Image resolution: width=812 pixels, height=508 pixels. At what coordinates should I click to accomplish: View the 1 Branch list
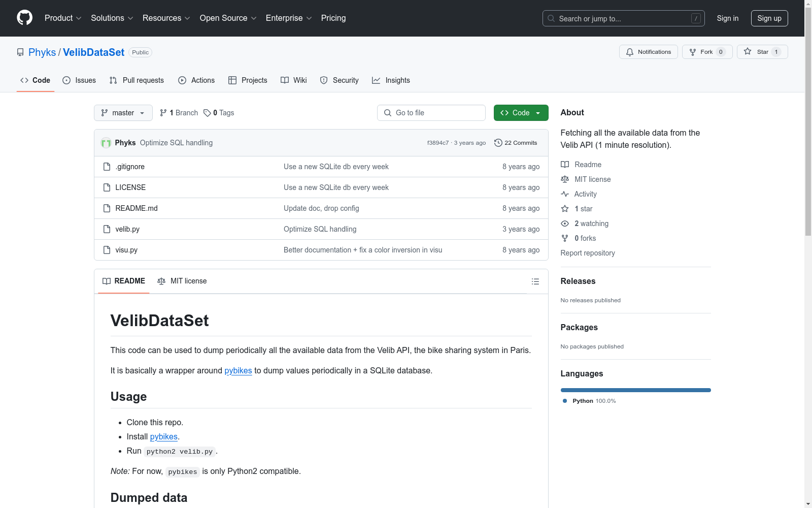click(x=179, y=113)
